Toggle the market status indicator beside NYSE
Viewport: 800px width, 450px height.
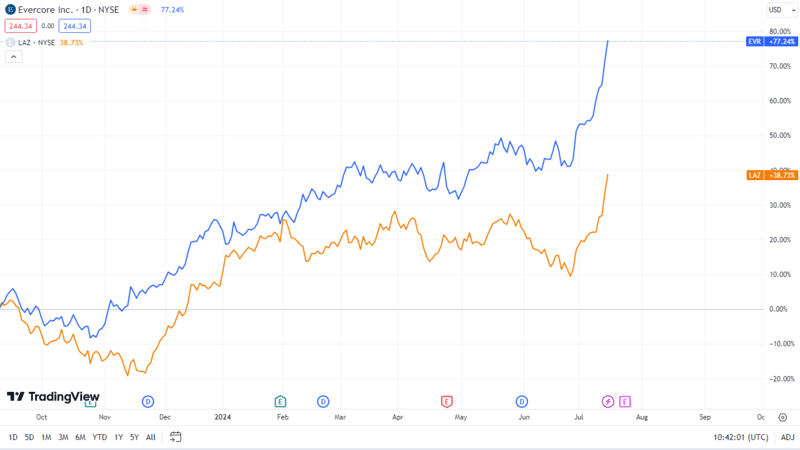pos(139,10)
